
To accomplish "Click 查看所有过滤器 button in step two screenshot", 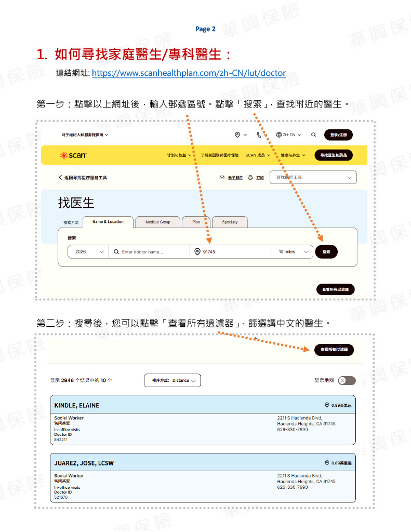I will tap(334, 350).
